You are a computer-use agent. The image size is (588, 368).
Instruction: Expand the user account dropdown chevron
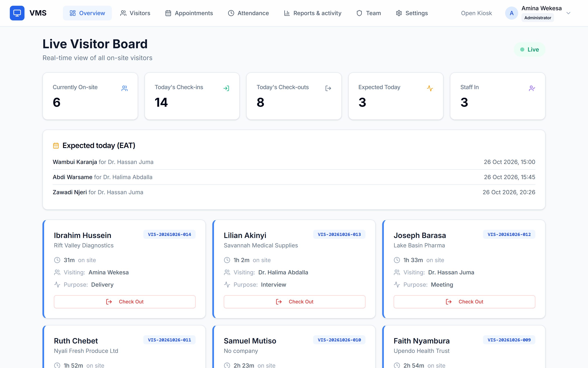[x=568, y=13]
